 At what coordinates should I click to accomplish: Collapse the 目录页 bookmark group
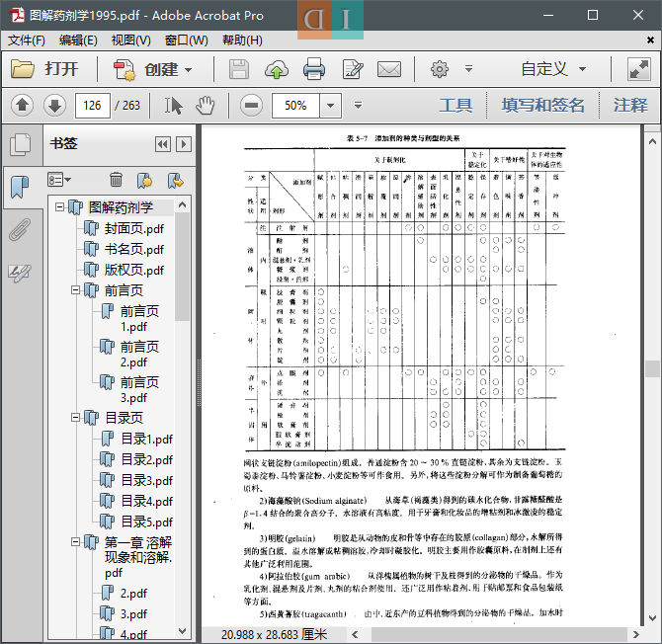pyautogui.click(x=75, y=418)
